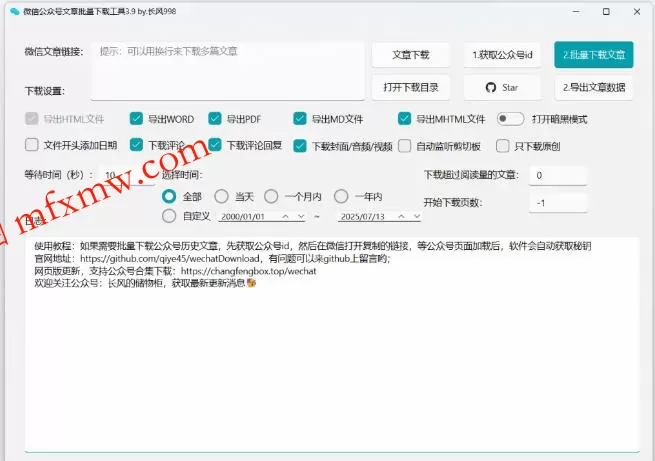Click the 欢迎关注公众号 line in log
This screenshot has width=655, height=461.
click(145, 283)
